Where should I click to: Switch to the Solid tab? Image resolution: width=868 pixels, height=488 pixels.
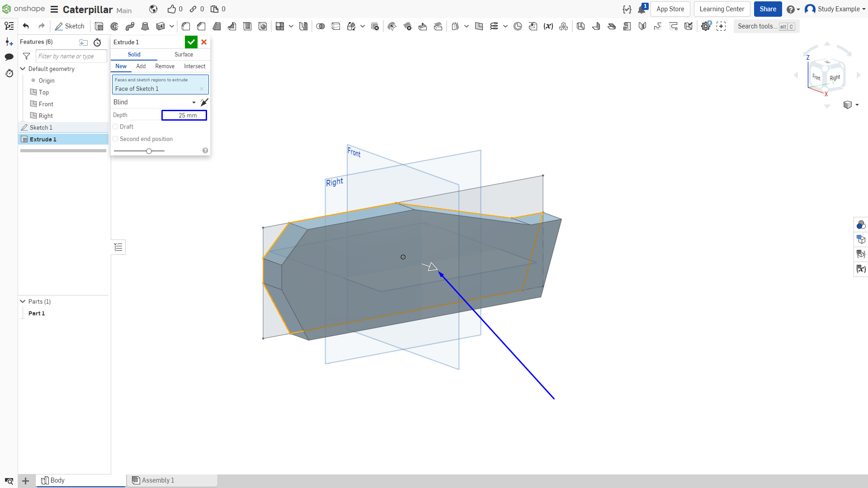click(134, 54)
